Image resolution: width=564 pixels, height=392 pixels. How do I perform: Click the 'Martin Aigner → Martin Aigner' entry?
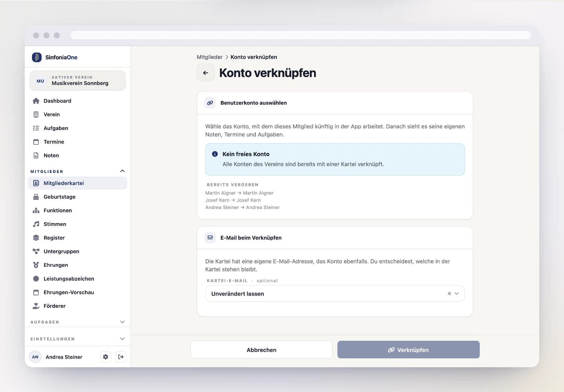239,193
